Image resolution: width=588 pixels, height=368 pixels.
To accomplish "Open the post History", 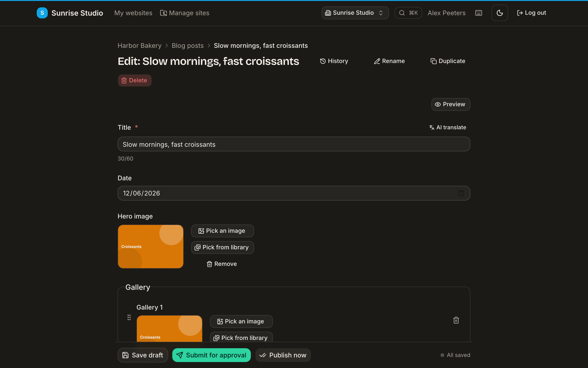I will [334, 61].
